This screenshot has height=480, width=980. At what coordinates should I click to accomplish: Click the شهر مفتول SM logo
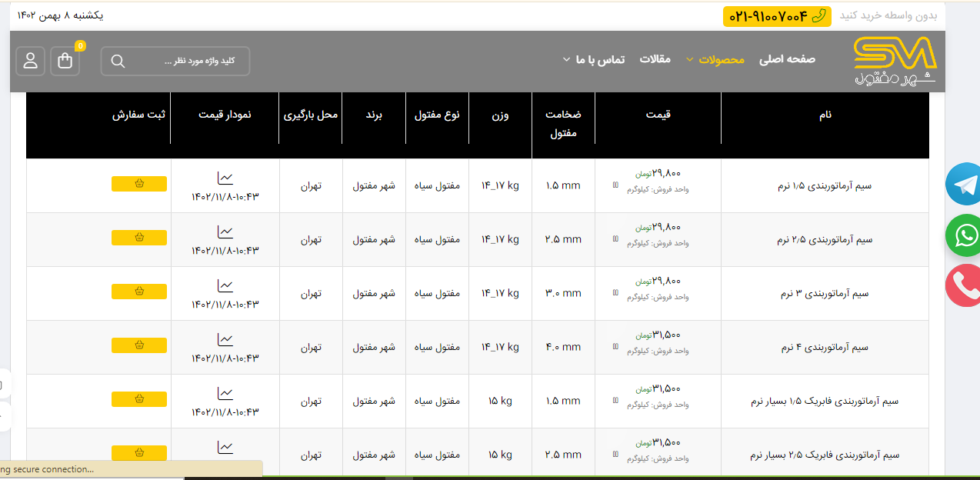pyautogui.click(x=895, y=62)
